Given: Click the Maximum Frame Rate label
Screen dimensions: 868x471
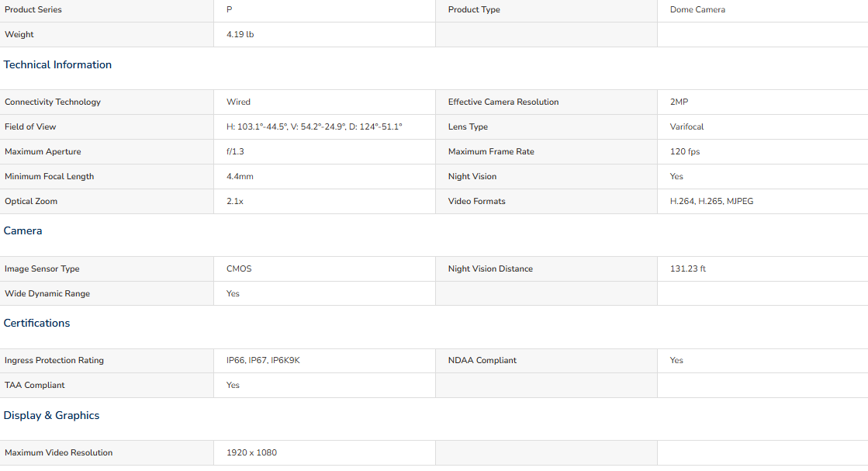Looking at the screenshot, I should point(491,151).
